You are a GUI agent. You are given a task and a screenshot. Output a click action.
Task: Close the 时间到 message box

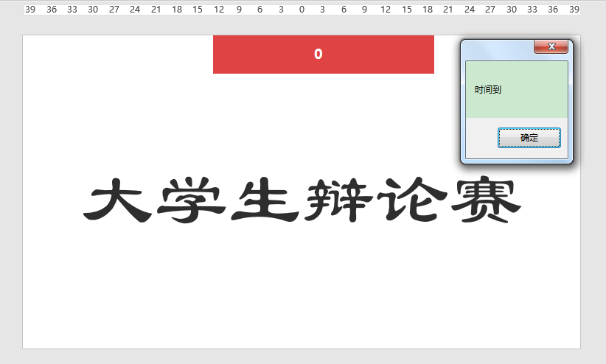551,46
